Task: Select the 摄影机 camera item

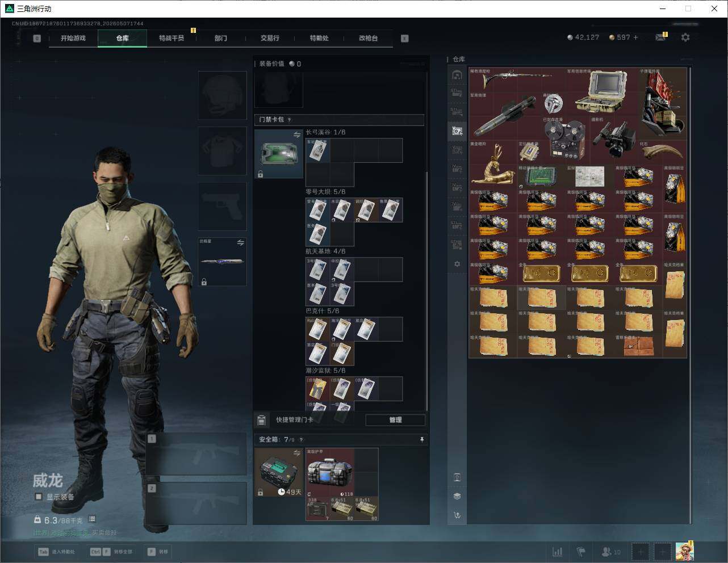Action: point(614,140)
